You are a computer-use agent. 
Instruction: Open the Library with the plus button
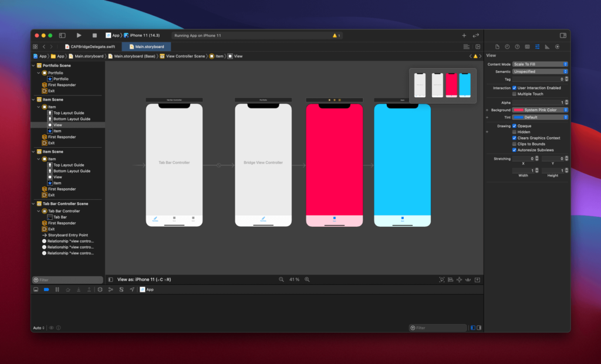pyautogui.click(x=464, y=36)
